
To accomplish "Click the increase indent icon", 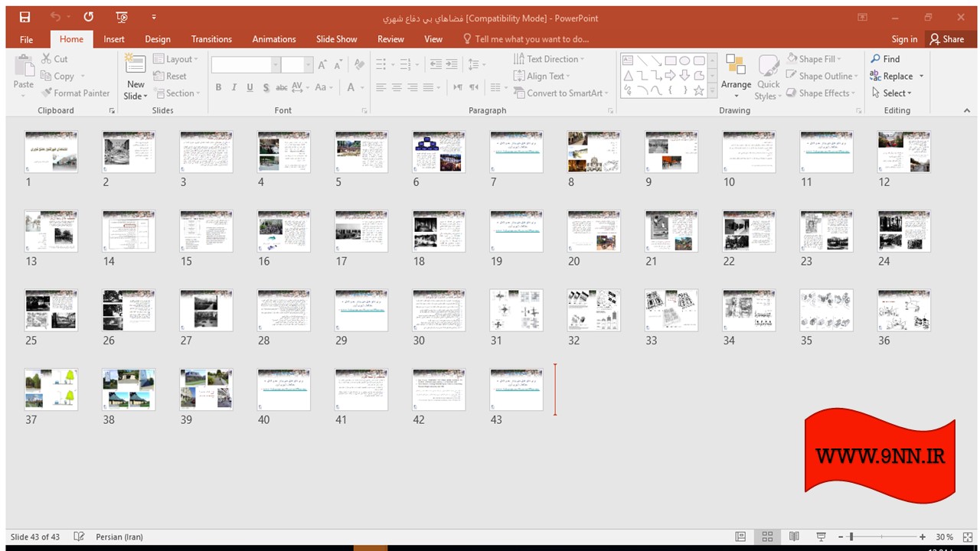I will point(452,64).
